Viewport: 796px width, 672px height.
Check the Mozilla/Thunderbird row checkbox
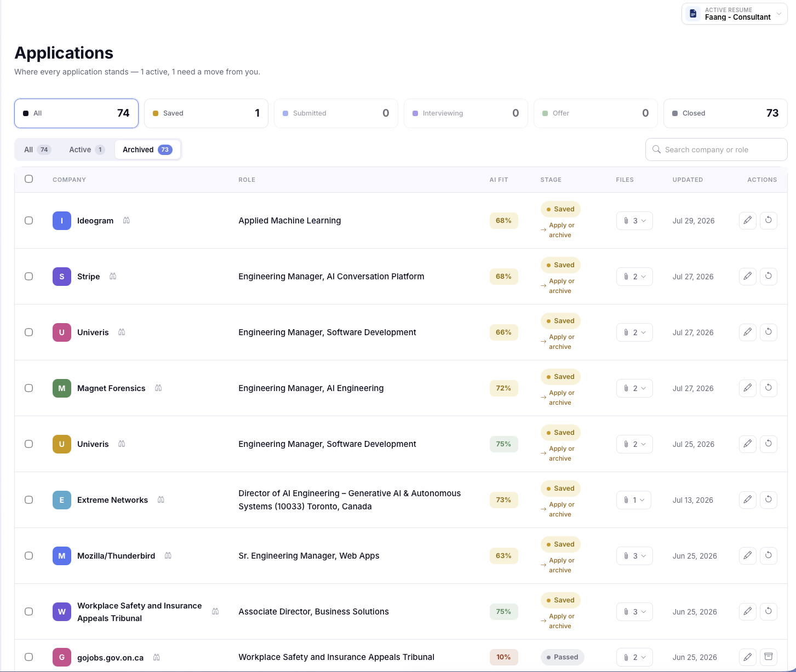coord(29,556)
